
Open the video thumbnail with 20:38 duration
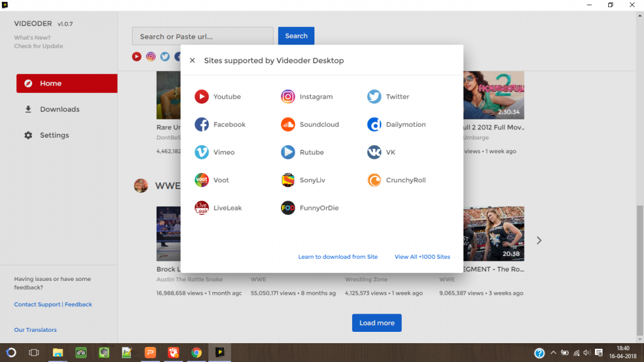click(494, 234)
